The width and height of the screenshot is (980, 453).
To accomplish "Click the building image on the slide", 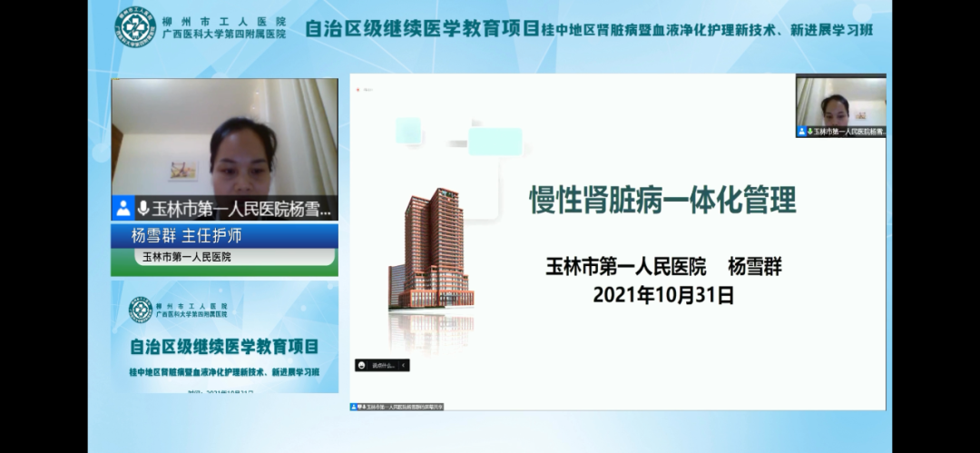I will coord(431,249).
